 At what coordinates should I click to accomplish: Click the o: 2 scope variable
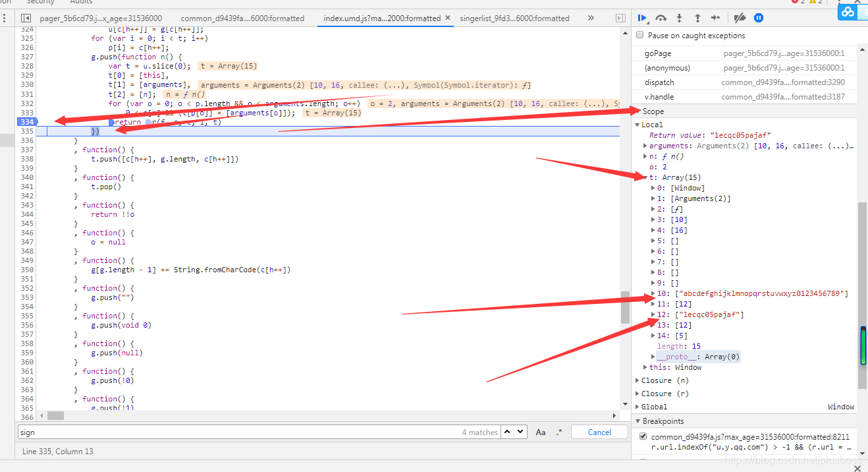(658, 167)
